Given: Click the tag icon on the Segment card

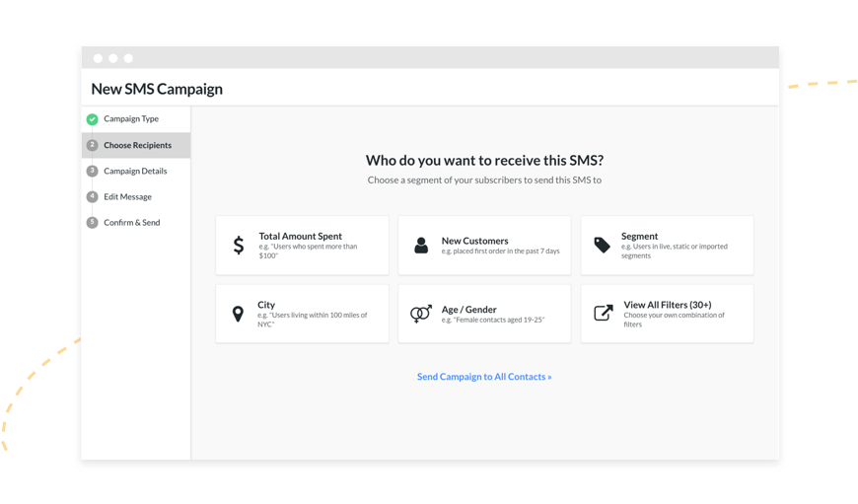Looking at the screenshot, I should (602, 246).
